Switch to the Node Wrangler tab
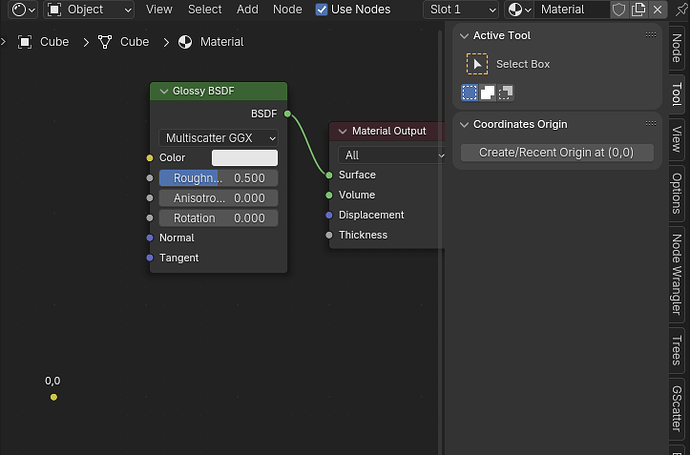The width and height of the screenshot is (690, 455). pyautogui.click(x=677, y=274)
